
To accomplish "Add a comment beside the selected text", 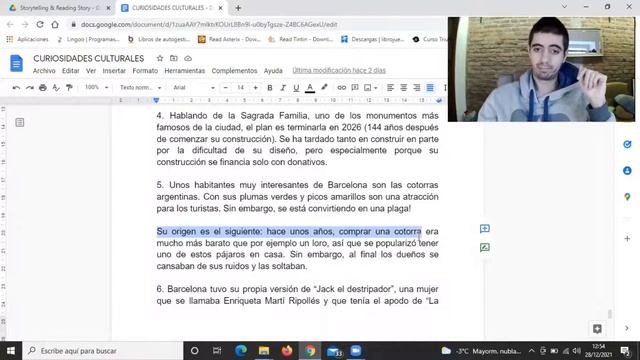I will coord(484,229).
